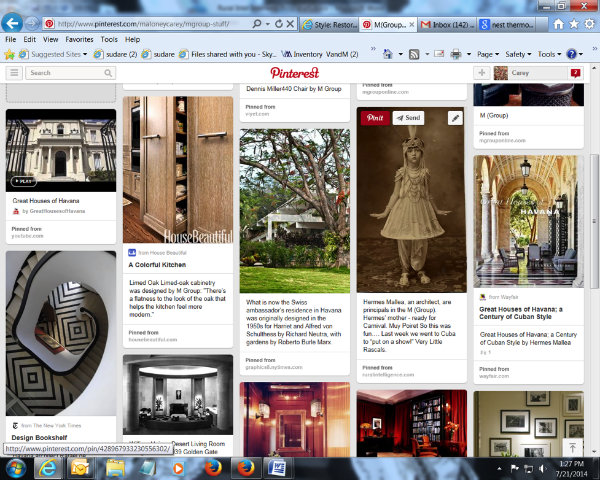Click the vertical page scrollbar thumb
Screen dimensions: 600x480
[x=594, y=221]
